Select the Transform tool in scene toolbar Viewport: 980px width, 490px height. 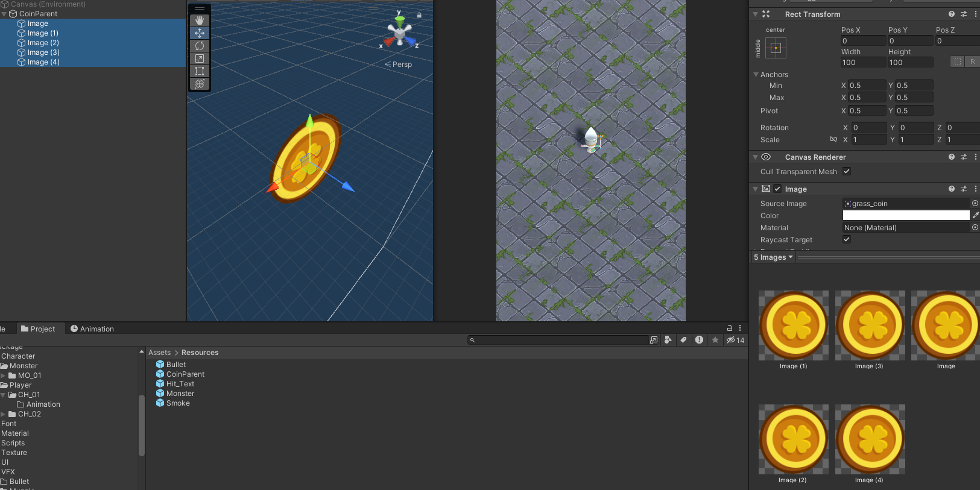tap(200, 84)
